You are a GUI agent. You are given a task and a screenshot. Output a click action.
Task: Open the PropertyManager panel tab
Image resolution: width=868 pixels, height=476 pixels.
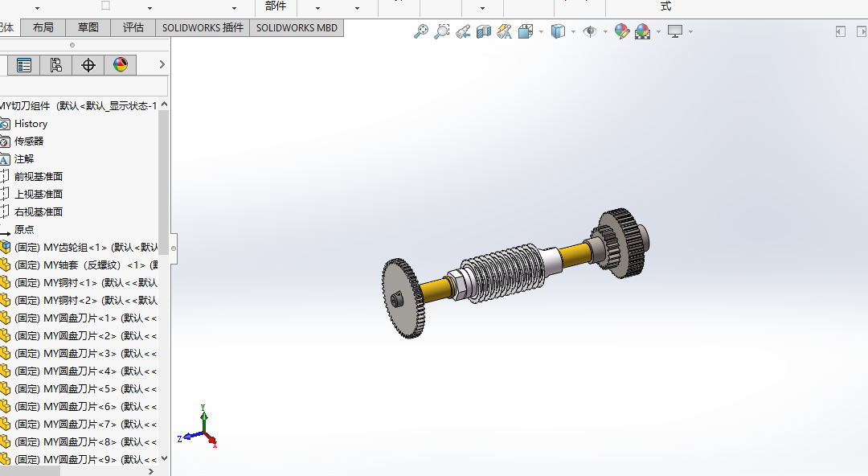tap(24, 65)
